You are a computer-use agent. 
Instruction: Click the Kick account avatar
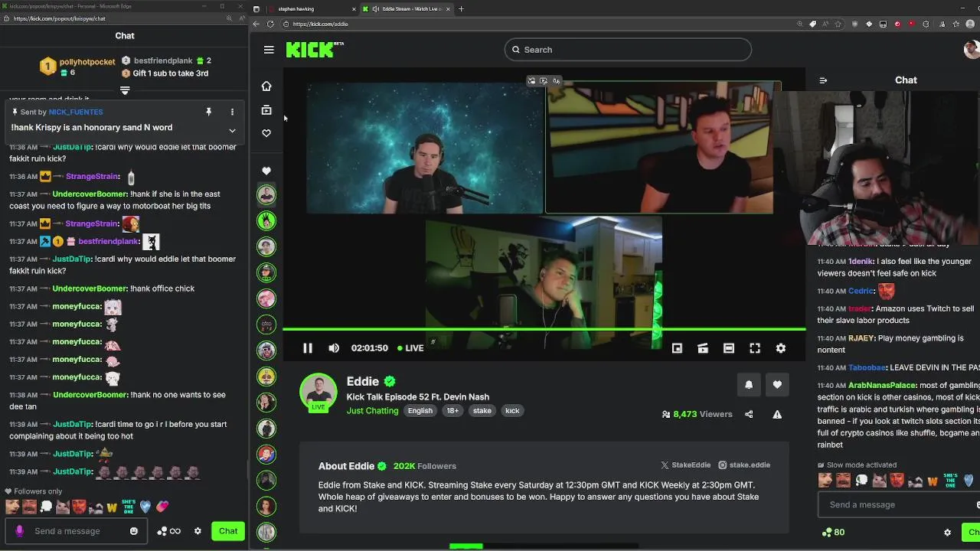click(x=972, y=50)
